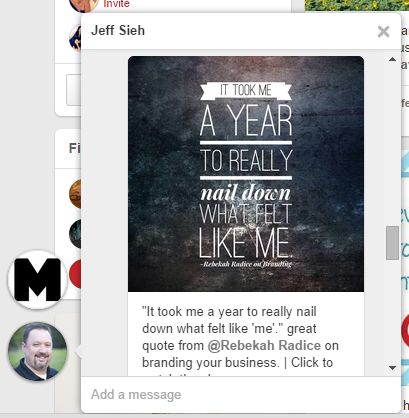Click the pin description starting "It took me a year"
This screenshot has width=409, height=418.
[240, 341]
